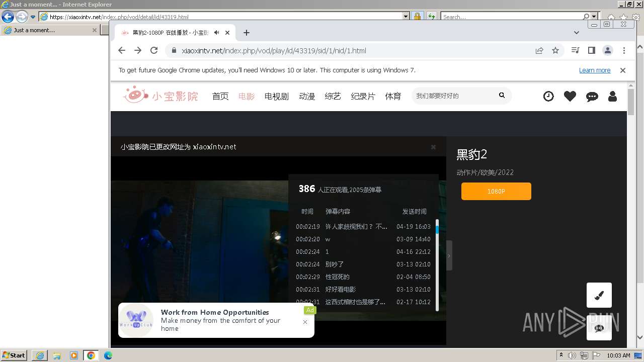Click the 小宝影院 site logo
Viewport: 644px width, 362px height.
click(161, 95)
